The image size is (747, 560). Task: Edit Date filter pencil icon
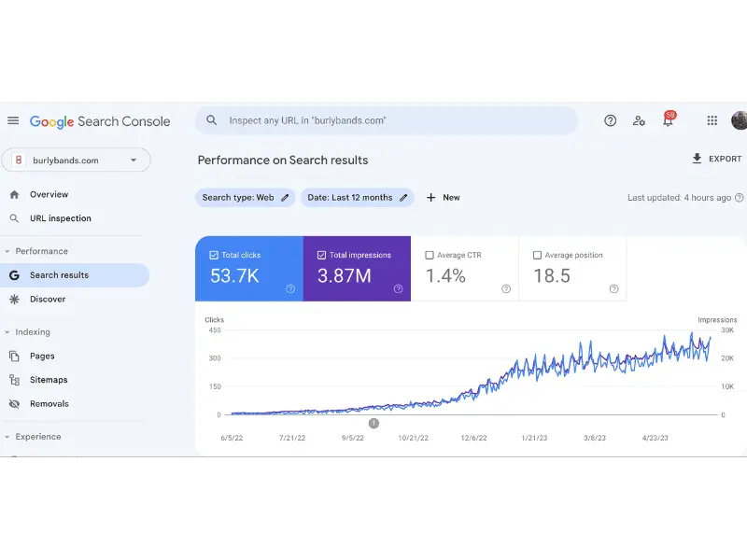tap(403, 198)
